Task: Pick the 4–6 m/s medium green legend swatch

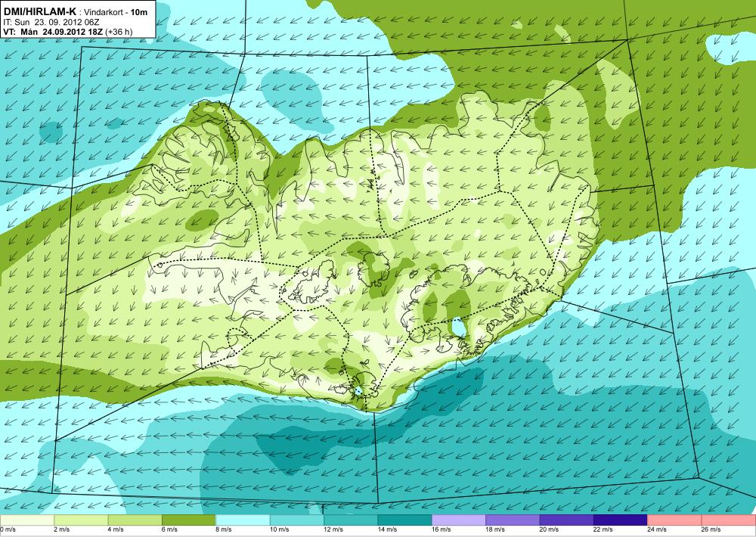Action: [135, 520]
